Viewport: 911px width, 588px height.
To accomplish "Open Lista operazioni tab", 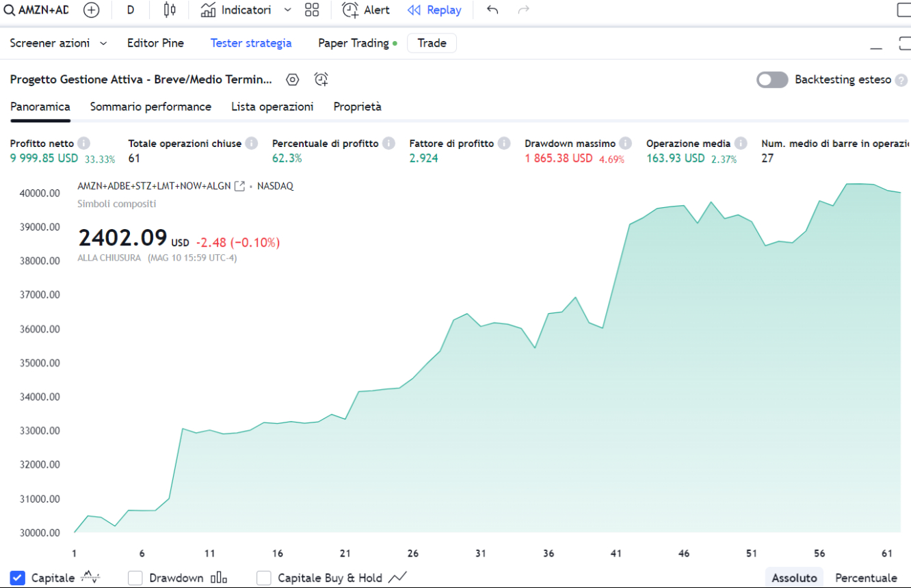I will tap(272, 107).
